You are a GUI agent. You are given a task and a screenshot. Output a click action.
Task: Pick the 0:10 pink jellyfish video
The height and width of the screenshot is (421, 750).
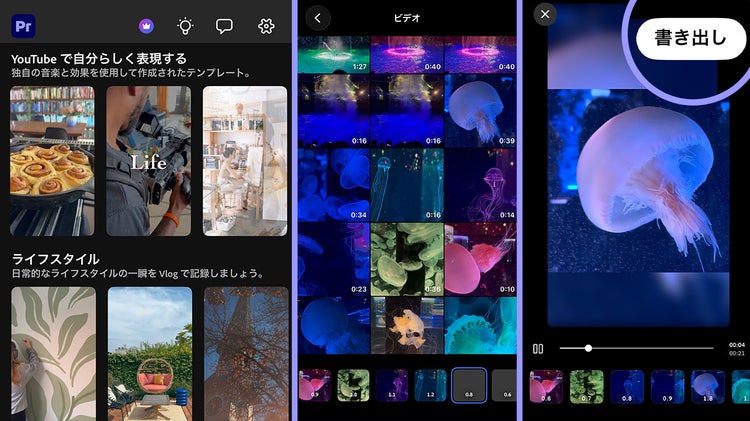pyautogui.click(x=480, y=259)
